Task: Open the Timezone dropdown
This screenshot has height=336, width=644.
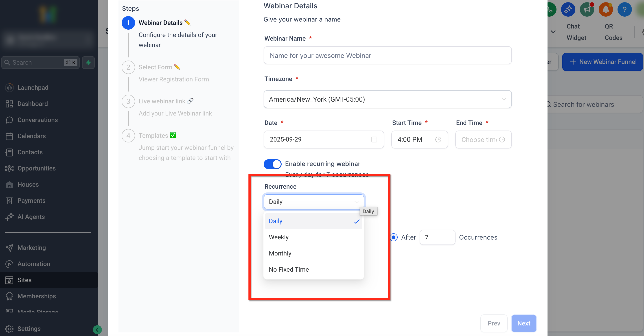Action: 387,99
